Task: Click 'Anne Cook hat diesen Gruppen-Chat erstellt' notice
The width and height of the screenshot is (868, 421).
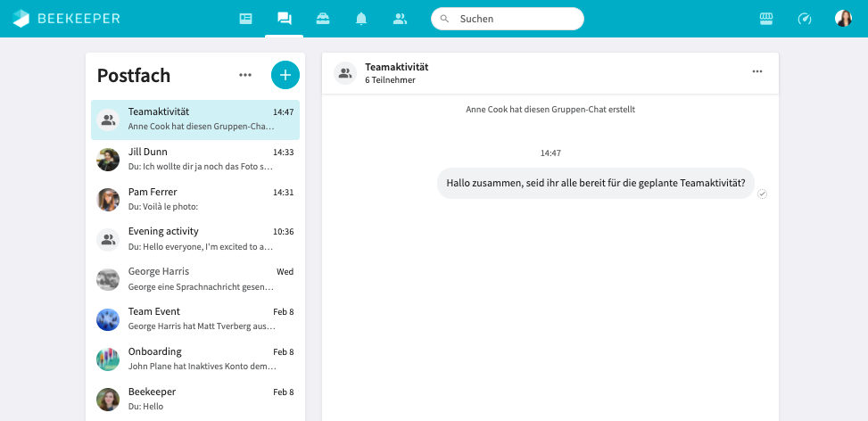Action: click(x=550, y=110)
